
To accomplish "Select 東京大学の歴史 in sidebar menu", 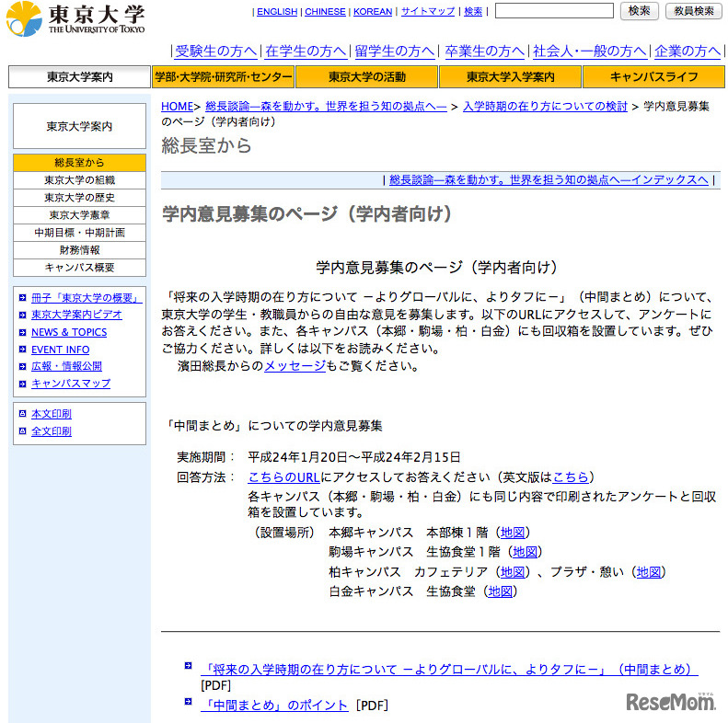I will [x=79, y=198].
